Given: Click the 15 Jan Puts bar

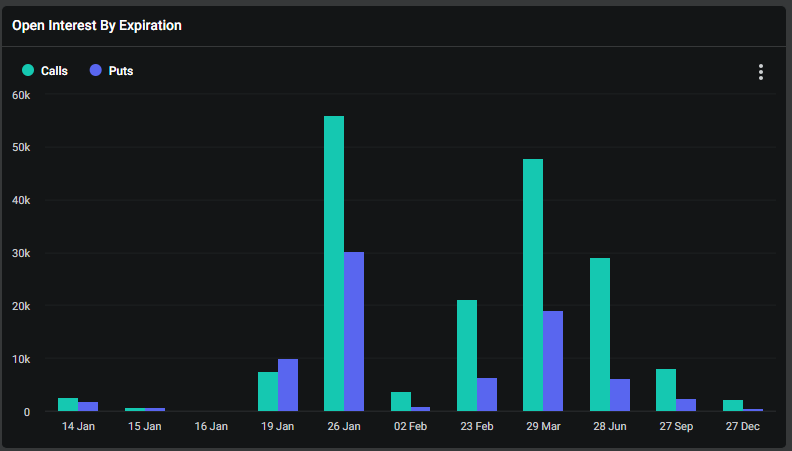Looking at the screenshot, I should [155, 410].
